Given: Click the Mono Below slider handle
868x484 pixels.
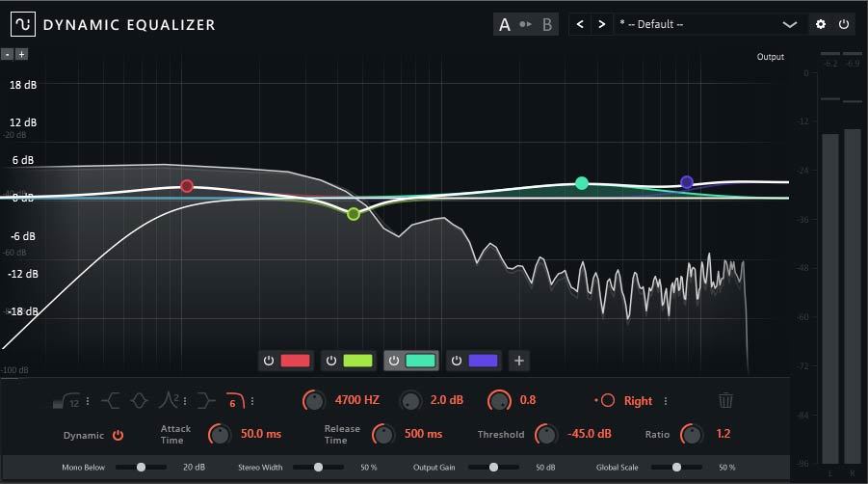Looking at the screenshot, I should tap(142, 468).
